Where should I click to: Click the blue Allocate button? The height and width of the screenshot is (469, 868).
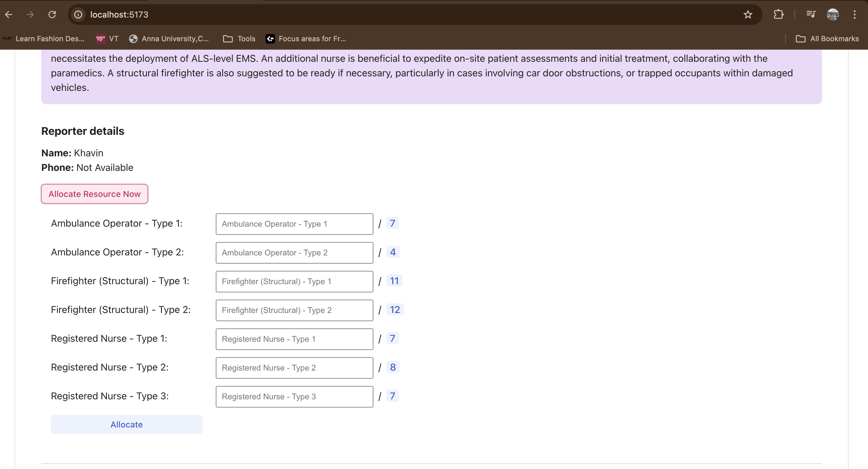[126, 424]
